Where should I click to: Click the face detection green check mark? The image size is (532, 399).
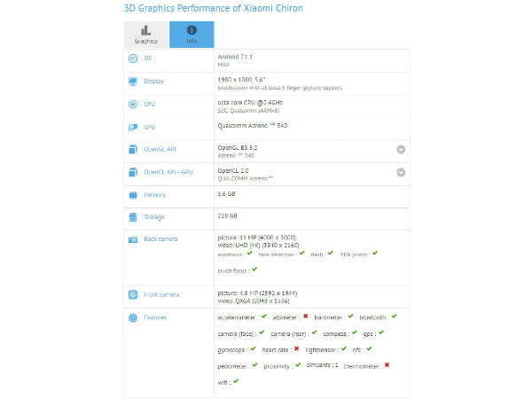click(x=302, y=253)
